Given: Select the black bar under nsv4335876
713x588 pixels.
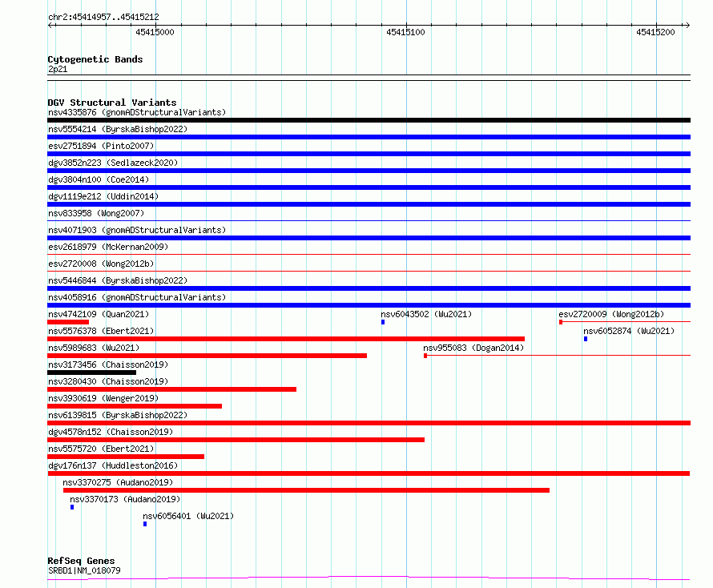Looking at the screenshot, I should click(x=369, y=120).
